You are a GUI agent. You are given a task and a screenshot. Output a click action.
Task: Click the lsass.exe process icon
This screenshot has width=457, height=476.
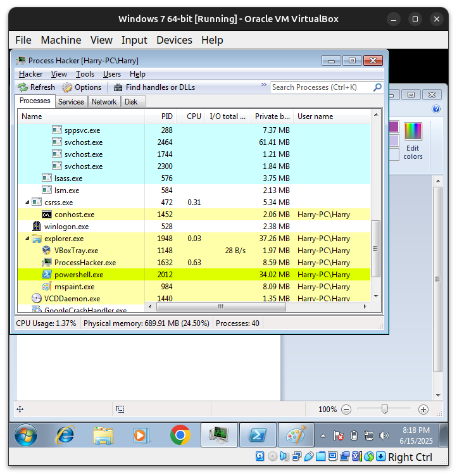pos(47,178)
